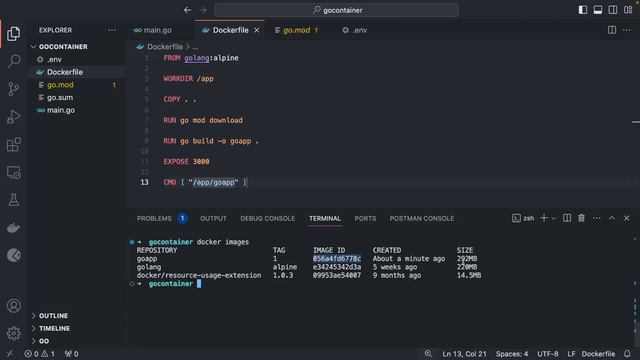
Task: Create a new terminal with plus
Action: 544,218
